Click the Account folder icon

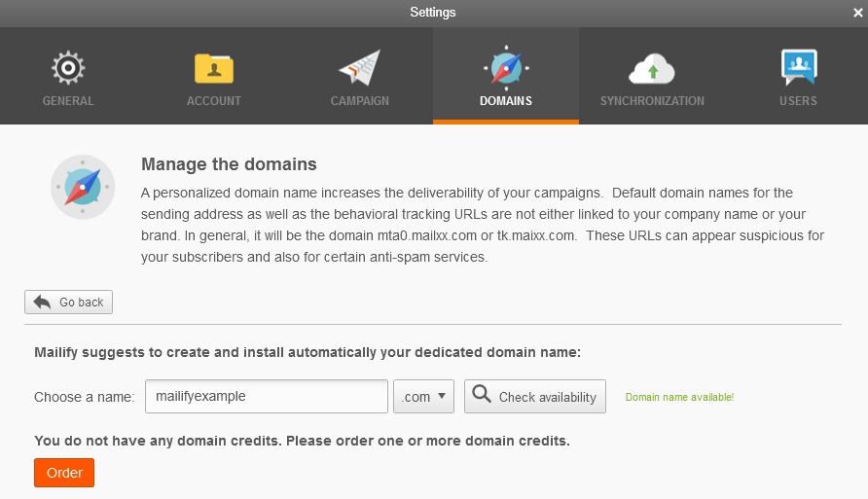point(214,68)
